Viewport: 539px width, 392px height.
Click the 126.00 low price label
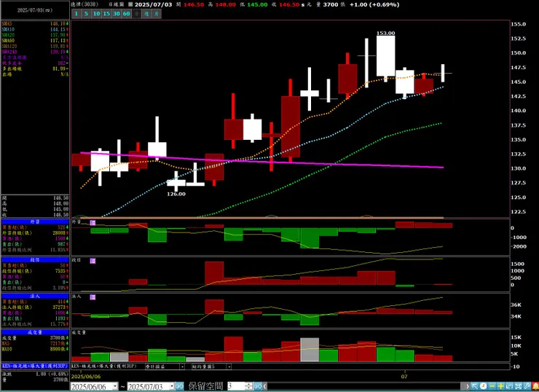(x=176, y=194)
